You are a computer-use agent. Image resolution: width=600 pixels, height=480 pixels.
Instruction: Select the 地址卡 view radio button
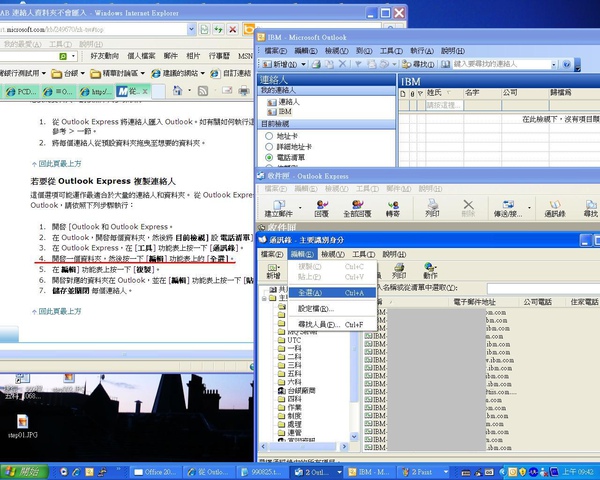click(x=269, y=136)
